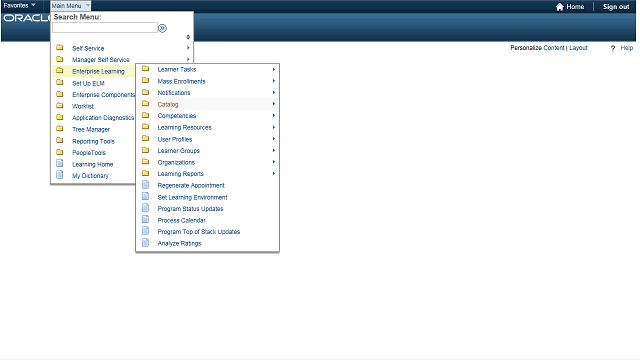Click the Notifications folder icon
The height and width of the screenshot is (360, 640).
[x=145, y=92]
